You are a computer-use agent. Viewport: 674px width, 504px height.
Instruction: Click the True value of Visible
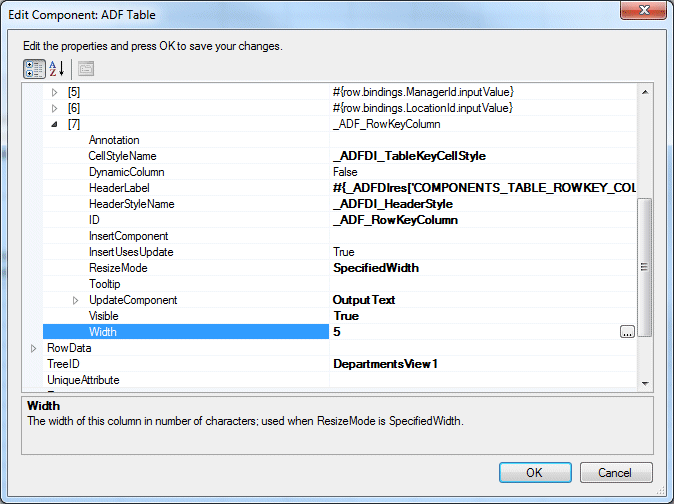346,316
